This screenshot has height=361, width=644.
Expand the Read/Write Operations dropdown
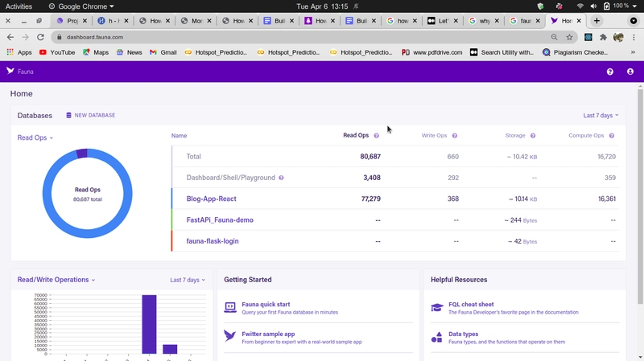point(56,280)
